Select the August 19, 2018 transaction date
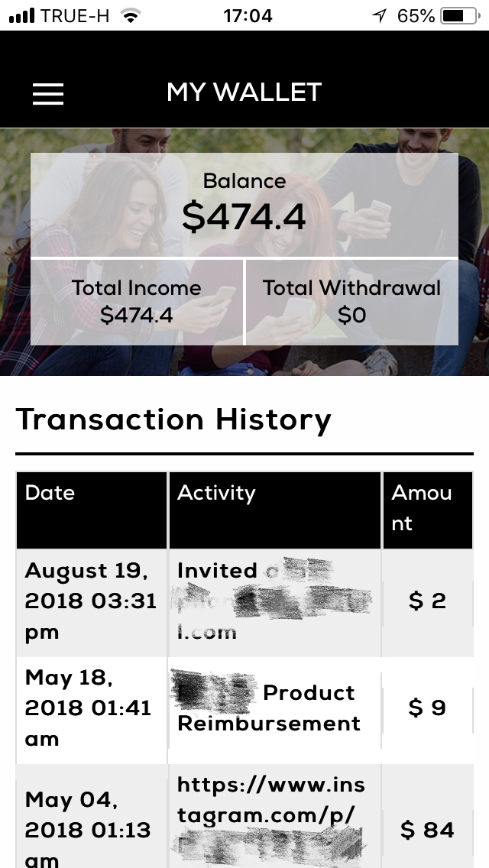 click(92, 602)
